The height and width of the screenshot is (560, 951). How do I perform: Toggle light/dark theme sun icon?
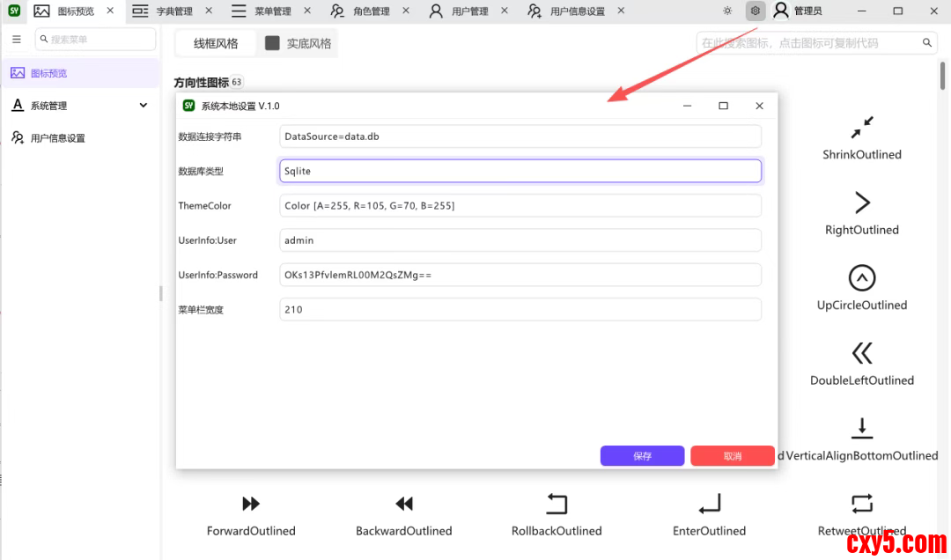(727, 11)
